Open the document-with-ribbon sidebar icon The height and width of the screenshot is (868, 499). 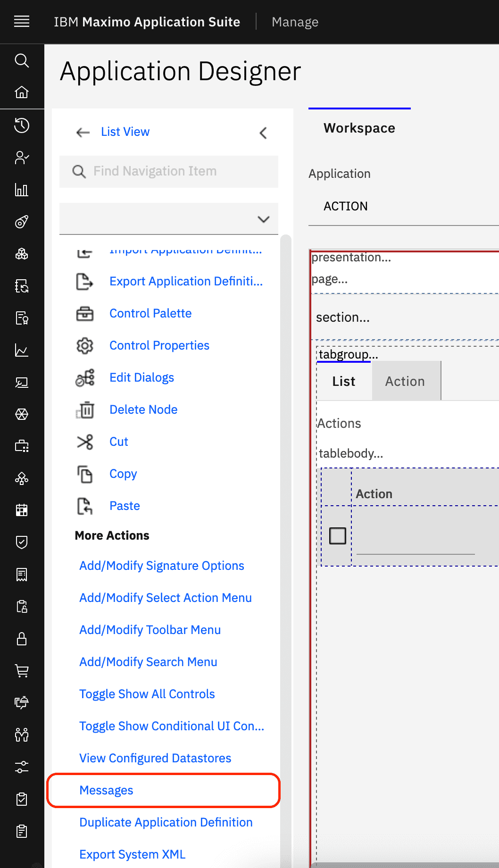22,318
